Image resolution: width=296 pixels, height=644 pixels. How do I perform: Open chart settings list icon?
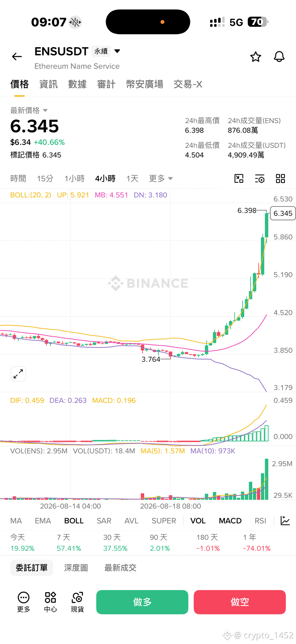[x=260, y=179]
